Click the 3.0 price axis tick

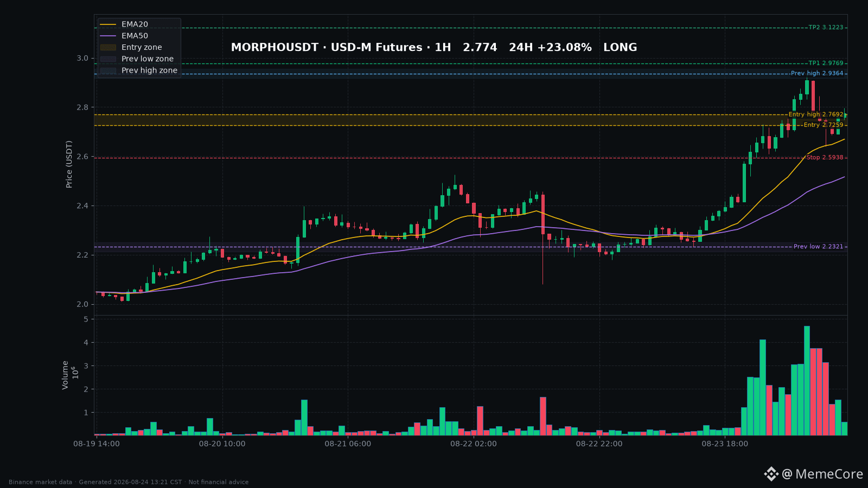(82, 59)
